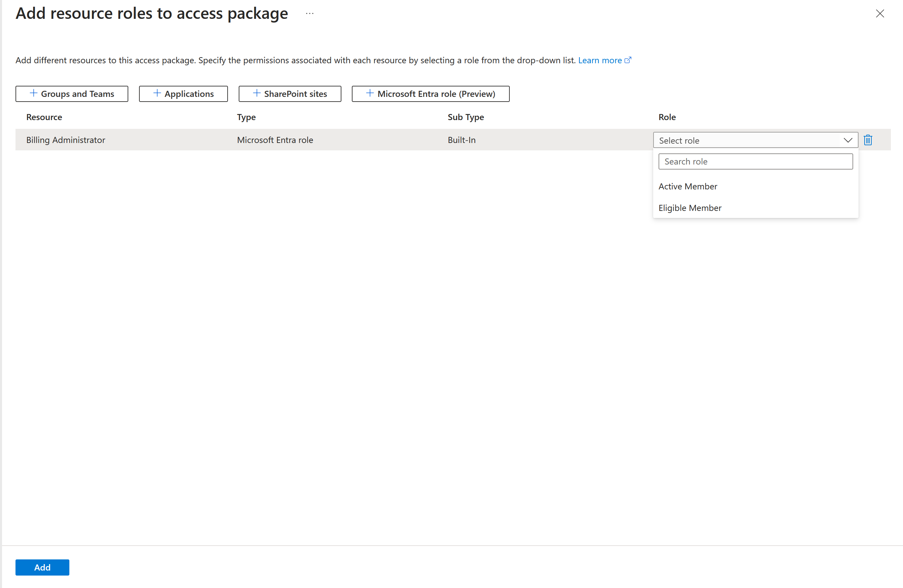The width and height of the screenshot is (903, 588).
Task: Click the Search role input field
Action: pos(756,161)
